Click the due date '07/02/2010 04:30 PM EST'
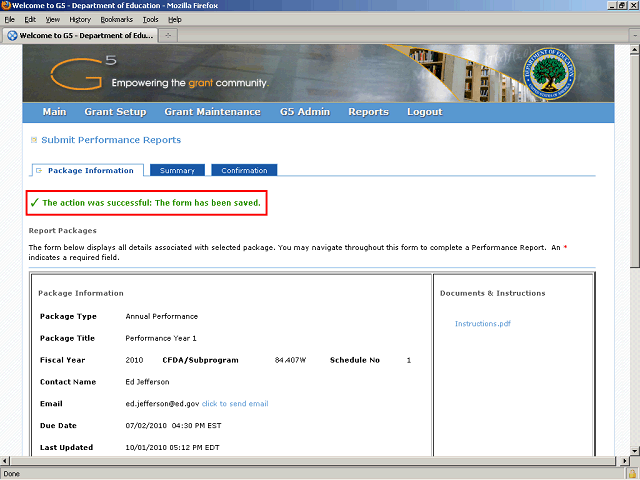 [173, 426]
